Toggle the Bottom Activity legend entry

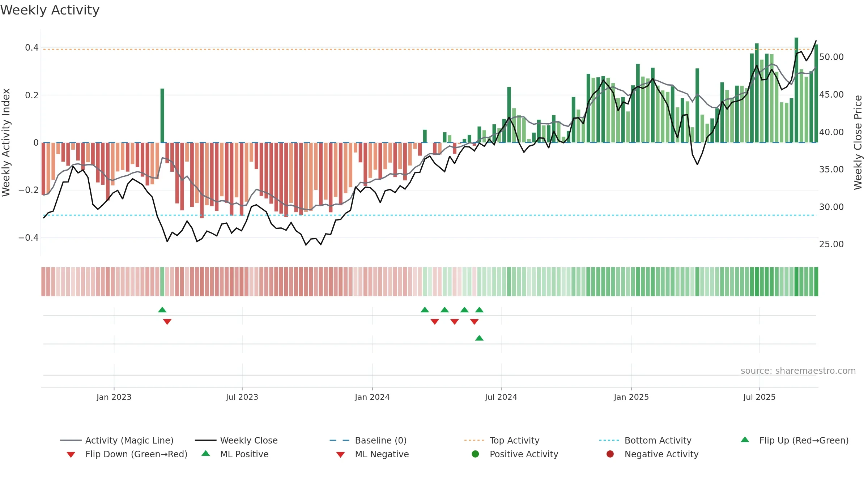[x=645, y=440]
